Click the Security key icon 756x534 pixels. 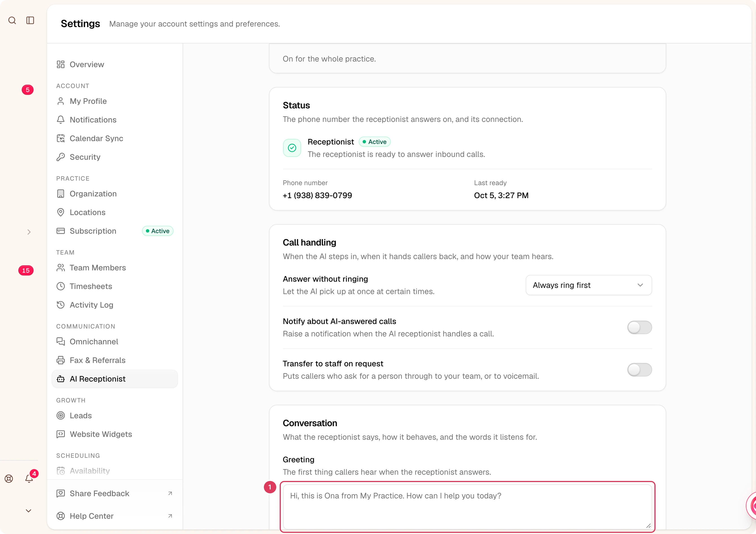61,157
